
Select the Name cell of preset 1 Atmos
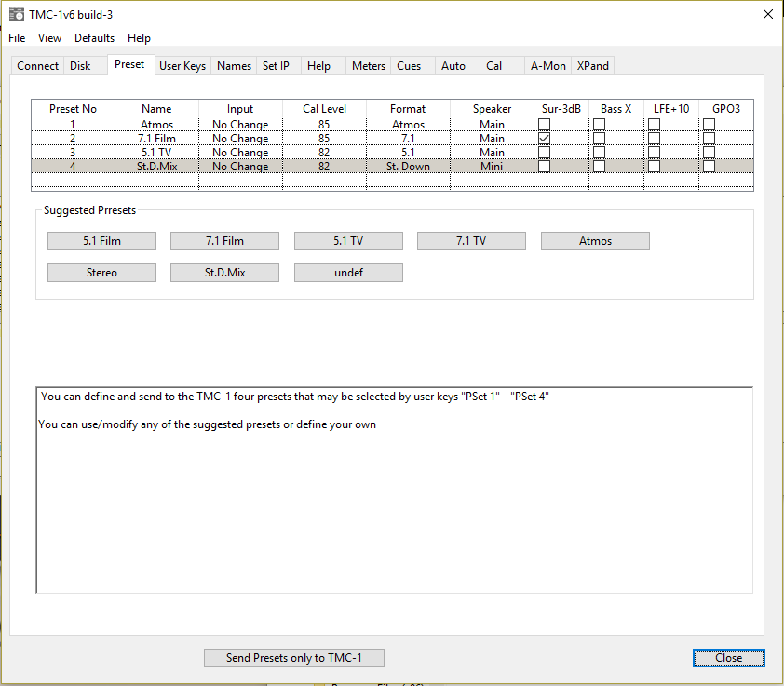click(157, 125)
